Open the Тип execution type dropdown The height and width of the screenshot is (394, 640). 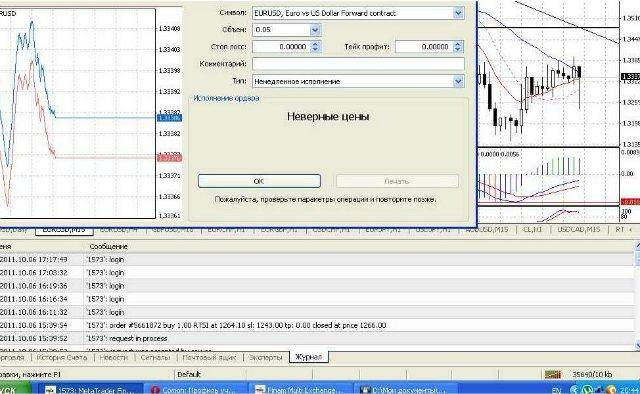click(x=458, y=81)
